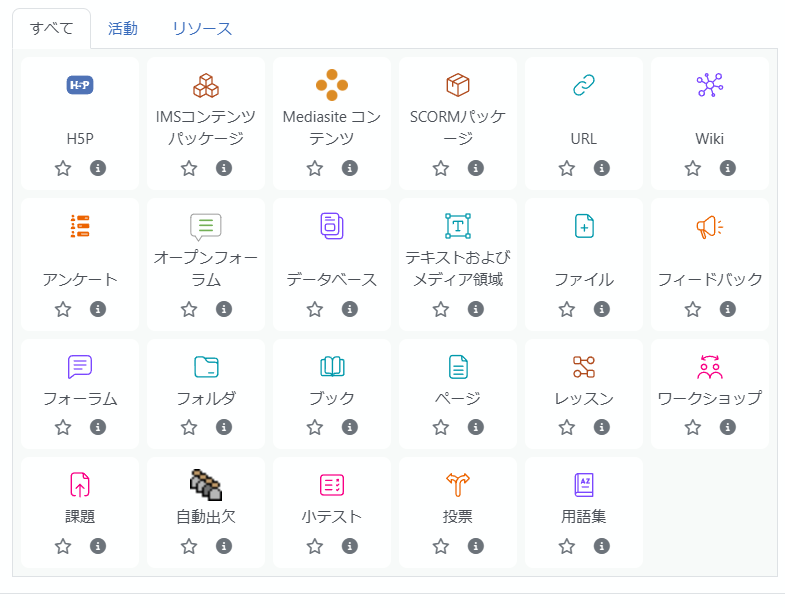Pick the Mediasite コンテンツ icon
Screen dimensions: 785x608
[332, 85]
